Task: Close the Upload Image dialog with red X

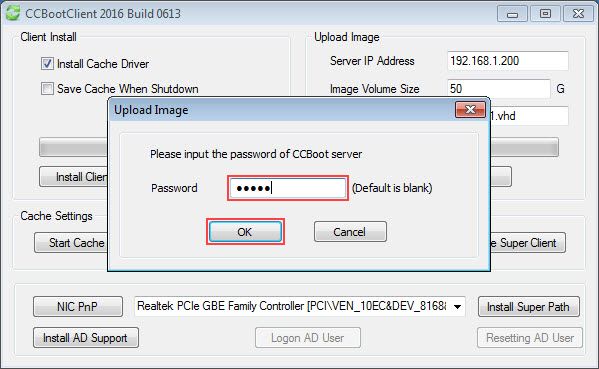Action: 470,110
